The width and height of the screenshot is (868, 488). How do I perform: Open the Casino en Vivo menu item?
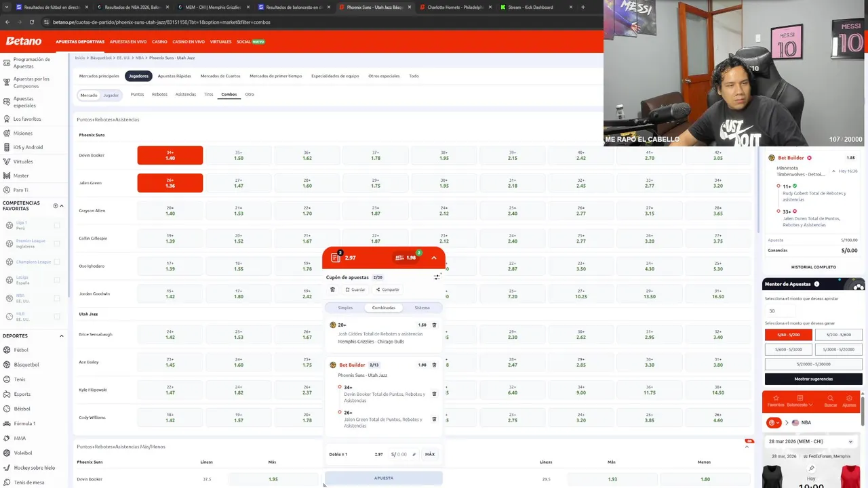click(x=189, y=41)
